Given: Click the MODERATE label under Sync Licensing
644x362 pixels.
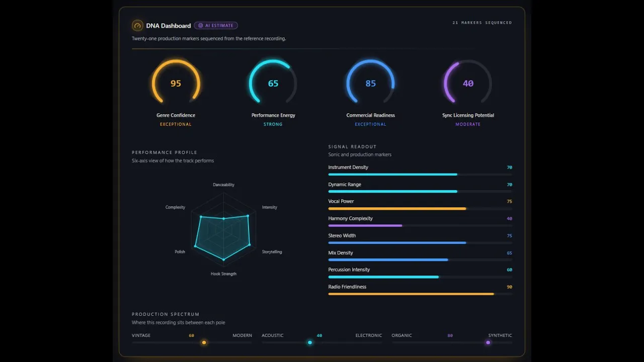Looking at the screenshot, I should 468,124.
